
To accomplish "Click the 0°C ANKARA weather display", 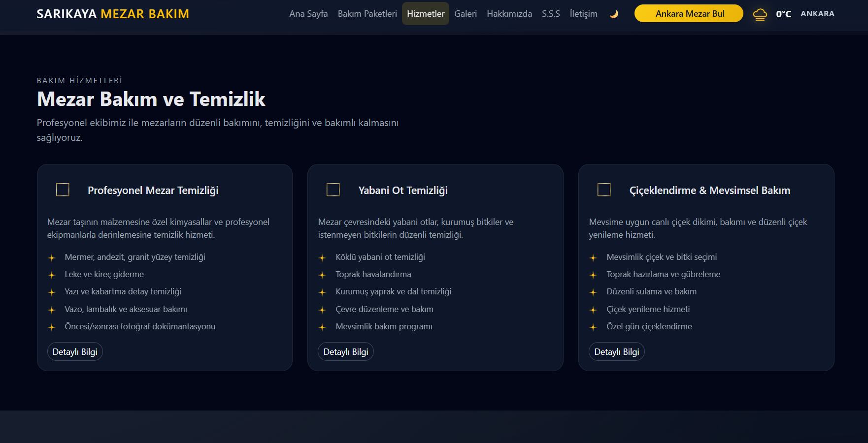I will click(805, 14).
